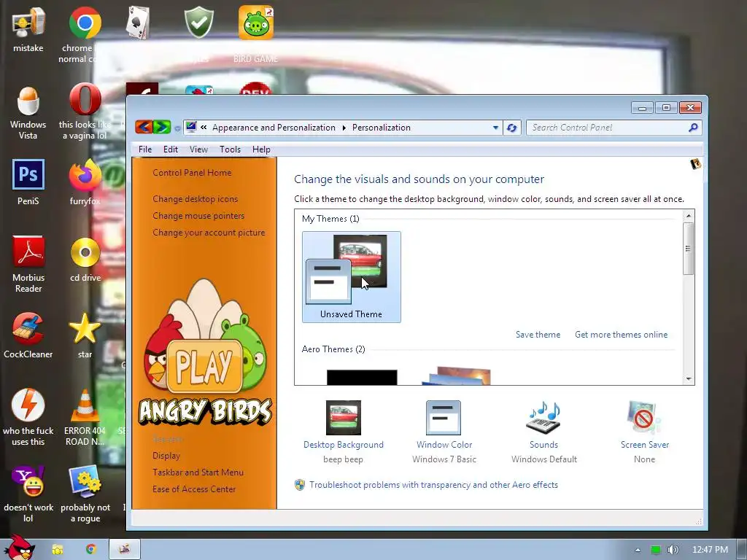Click the Save theme link

pyautogui.click(x=538, y=335)
